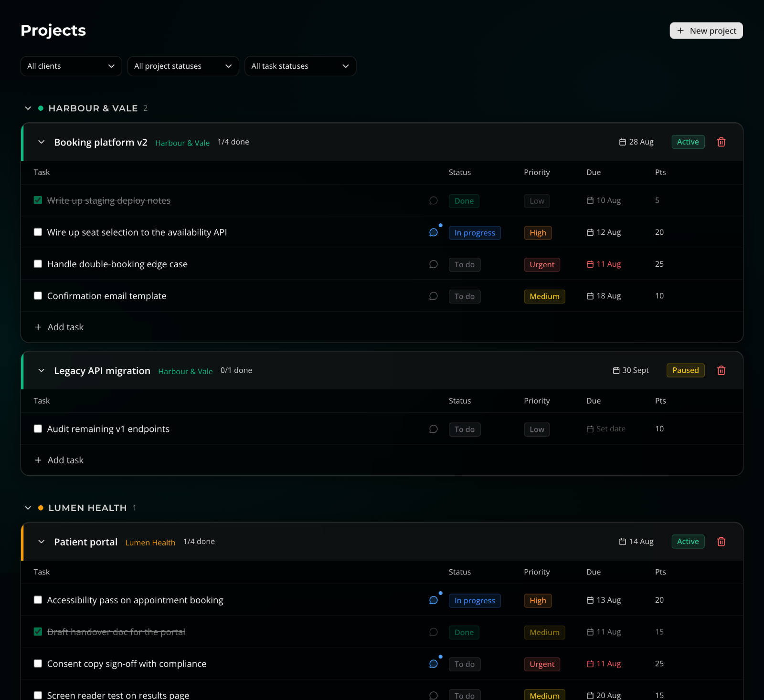Click the Legacy API migration title
This screenshot has width=764, height=700.
102,371
